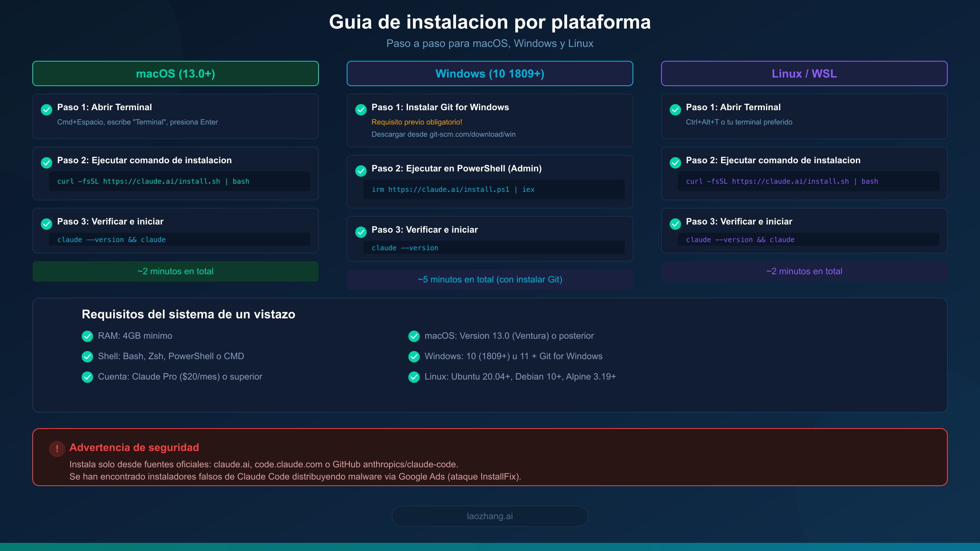This screenshot has height=551, width=980.
Task: Click the checkmark on Linux Paso 3 Verificar e iniciar
Action: coord(675,224)
